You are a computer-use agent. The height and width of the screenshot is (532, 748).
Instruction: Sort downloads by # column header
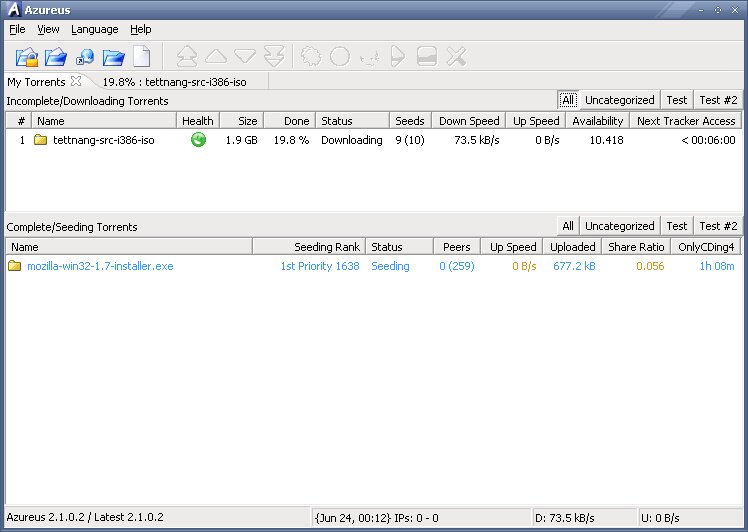[19, 121]
